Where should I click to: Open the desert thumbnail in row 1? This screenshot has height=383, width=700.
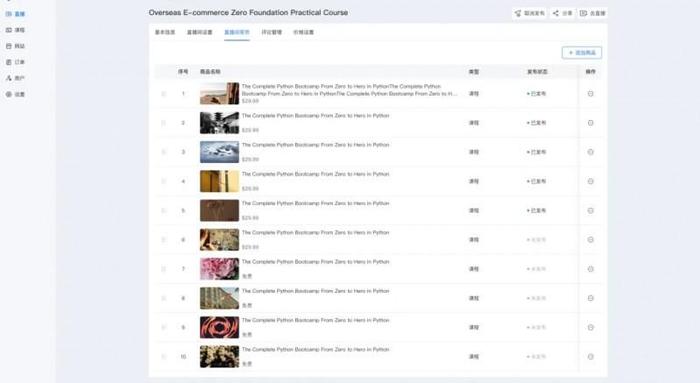(x=219, y=93)
